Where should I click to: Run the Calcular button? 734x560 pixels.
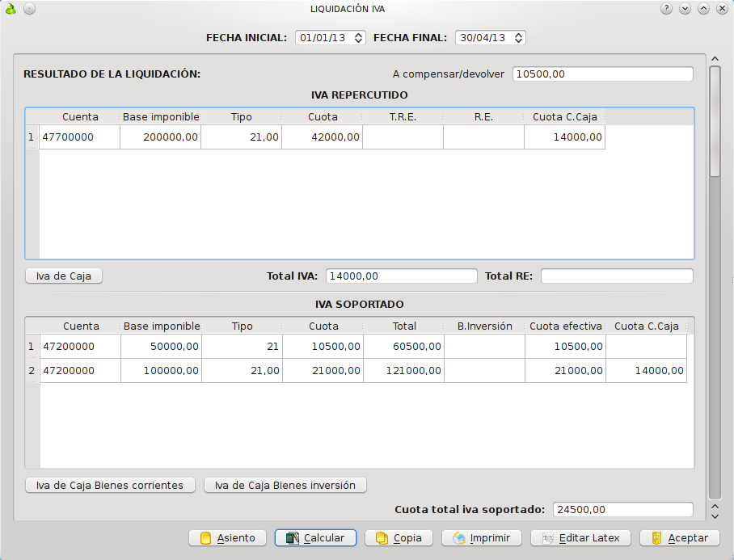(x=315, y=538)
